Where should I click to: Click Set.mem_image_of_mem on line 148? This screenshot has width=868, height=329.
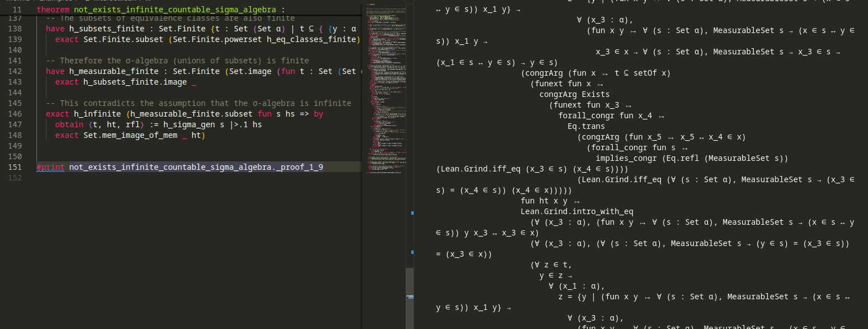tap(130, 135)
